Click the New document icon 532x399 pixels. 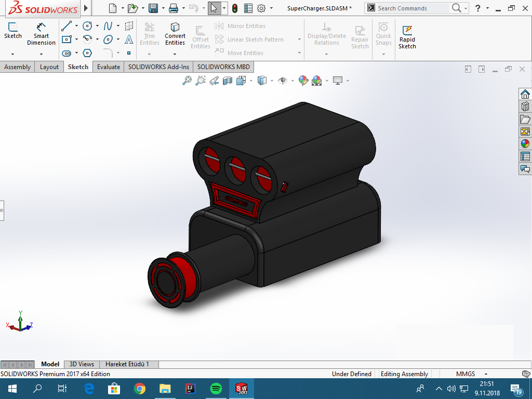click(x=113, y=8)
